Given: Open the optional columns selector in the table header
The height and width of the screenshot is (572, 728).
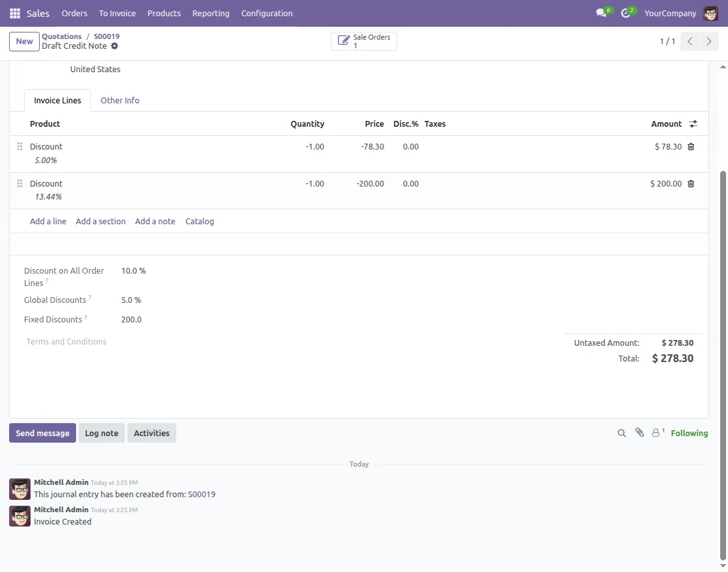Looking at the screenshot, I should [693, 123].
